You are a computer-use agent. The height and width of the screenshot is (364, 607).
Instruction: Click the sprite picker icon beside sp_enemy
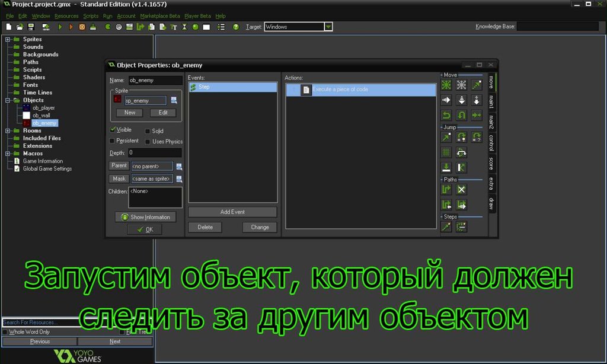pyautogui.click(x=174, y=101)
